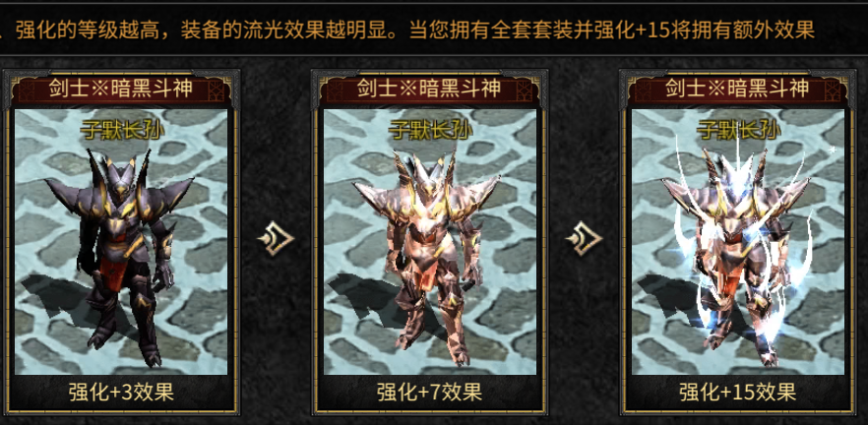Click 剑士※暗黑斗神 title on the middle card
Screen dimensions: 868x425
[x=429, y=88]
